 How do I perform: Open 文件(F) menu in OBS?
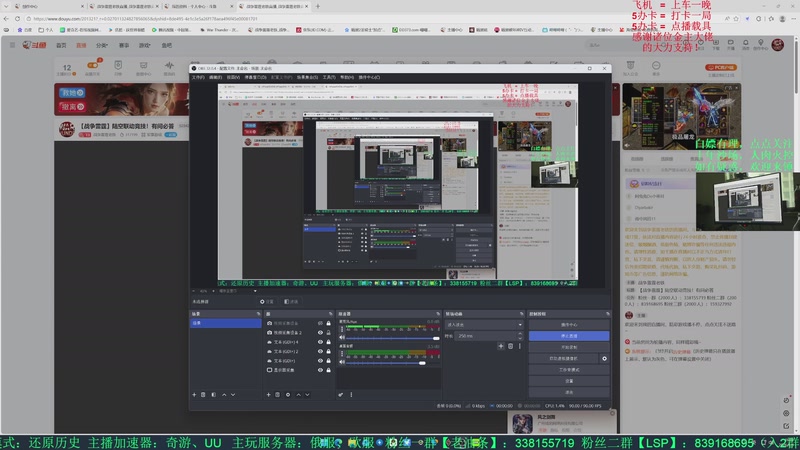pyautogui.click(x=198, y=78)
